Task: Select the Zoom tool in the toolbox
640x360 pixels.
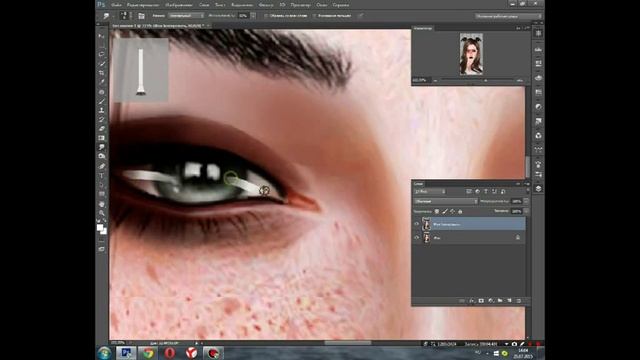Action: [101, 213]
